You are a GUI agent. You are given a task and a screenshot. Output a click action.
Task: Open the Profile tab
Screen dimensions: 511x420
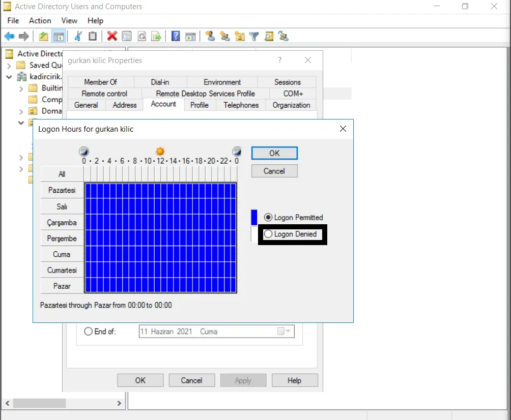200,105
